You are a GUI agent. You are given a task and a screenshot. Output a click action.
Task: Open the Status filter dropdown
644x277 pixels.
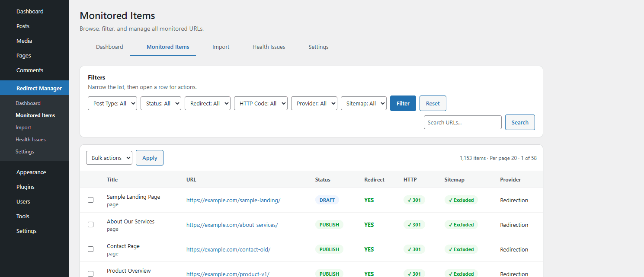point(161,103)
